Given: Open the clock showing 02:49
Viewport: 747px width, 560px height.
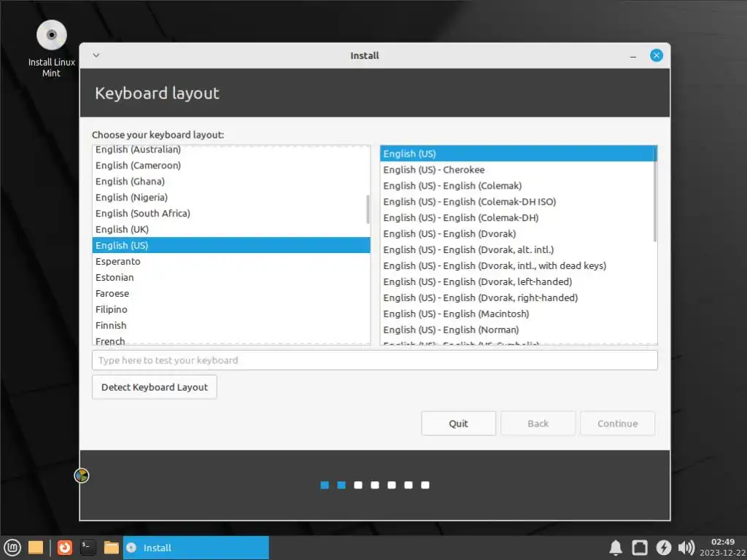Looking at the screenshot, I should [723, 547].
